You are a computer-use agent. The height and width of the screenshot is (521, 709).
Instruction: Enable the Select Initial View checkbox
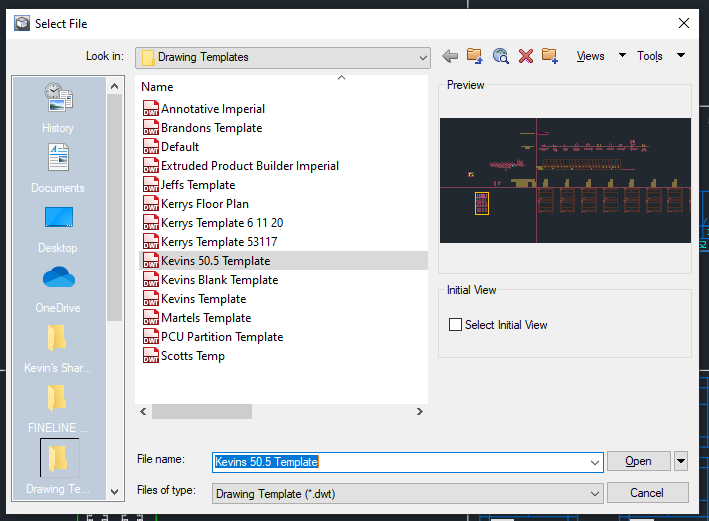[455, 325]
